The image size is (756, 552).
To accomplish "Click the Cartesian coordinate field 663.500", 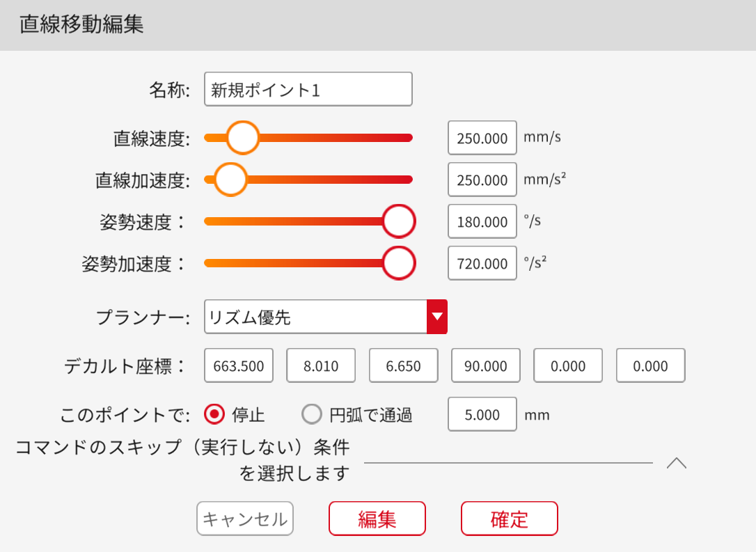I will [x=238, y=366].
